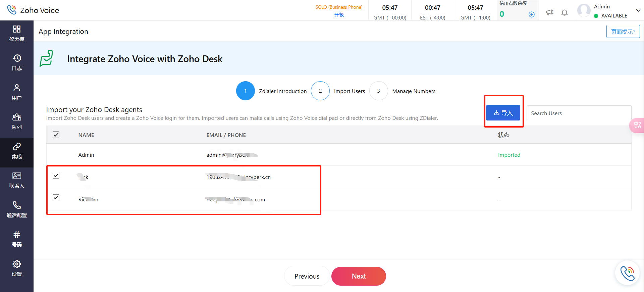Open the 日志 logs sidebar icon
Viewport: 644px width, 292px height.
tap(17, 62)
